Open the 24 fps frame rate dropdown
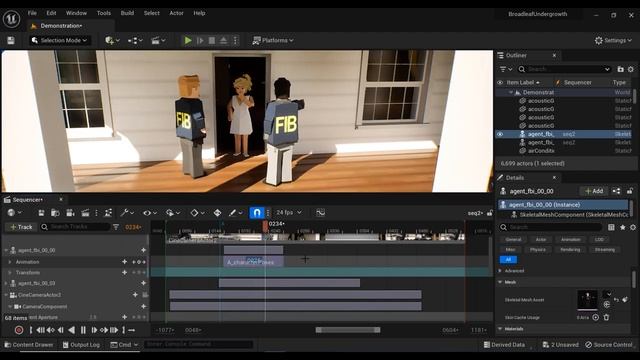The image size is (640, 360). point(289,213)
